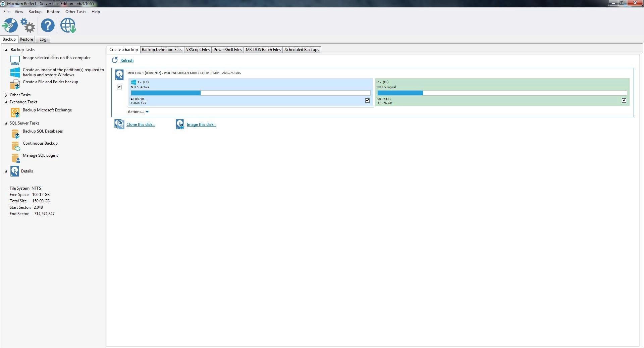The width and height of the screenshot is (644, 348).
Task: Click the Windows flag on partition C:
Action: (133, 82)
